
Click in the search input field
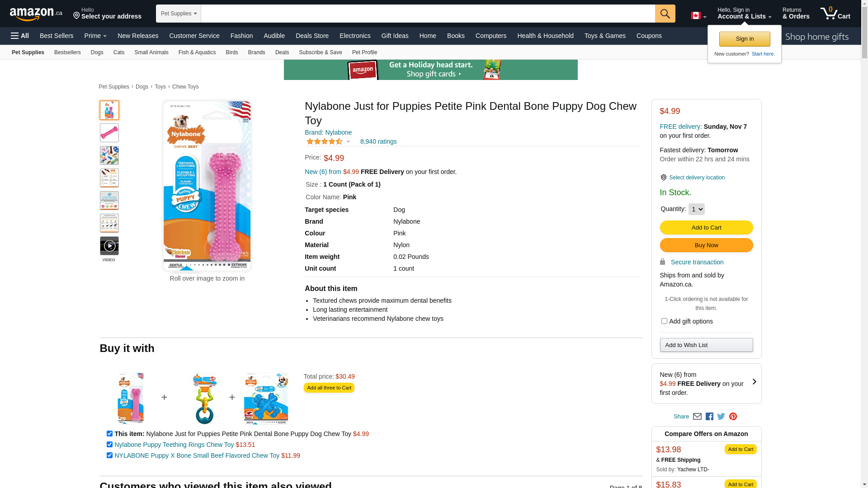coord(428,14)
